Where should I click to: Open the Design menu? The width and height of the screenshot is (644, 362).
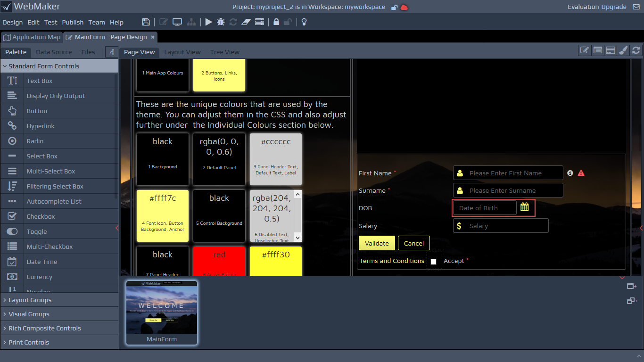tap(13, 22)
